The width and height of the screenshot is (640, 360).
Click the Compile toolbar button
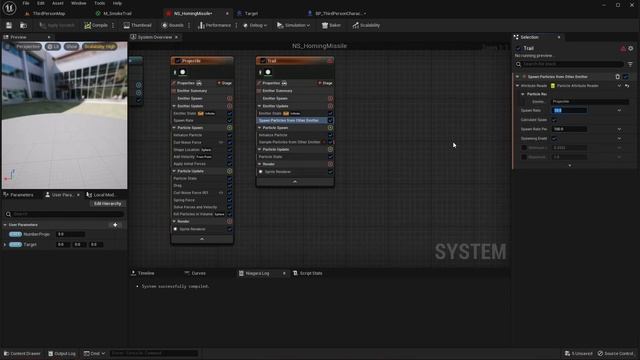[x=96, y=25]
